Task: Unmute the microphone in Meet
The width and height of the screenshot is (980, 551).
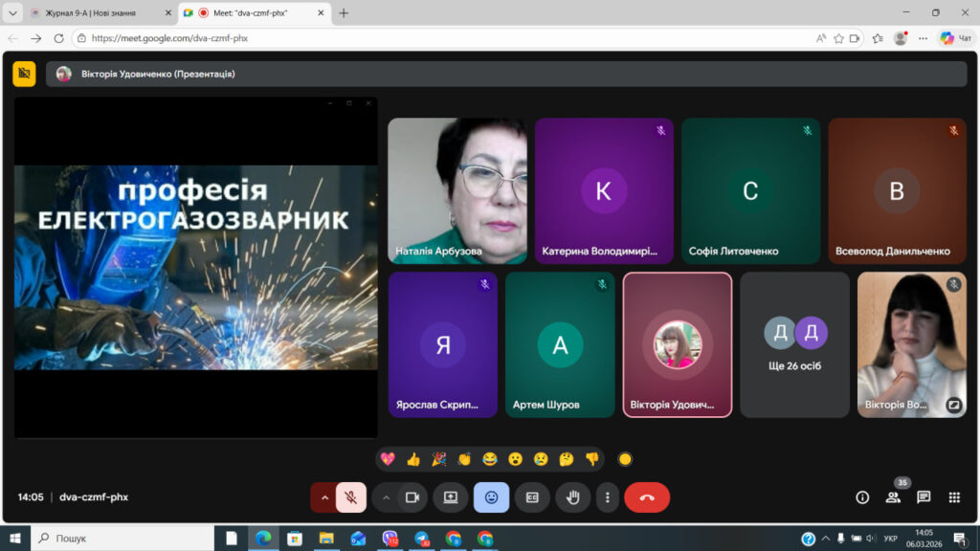Action: pyautogui.click(x=351, y=497)
